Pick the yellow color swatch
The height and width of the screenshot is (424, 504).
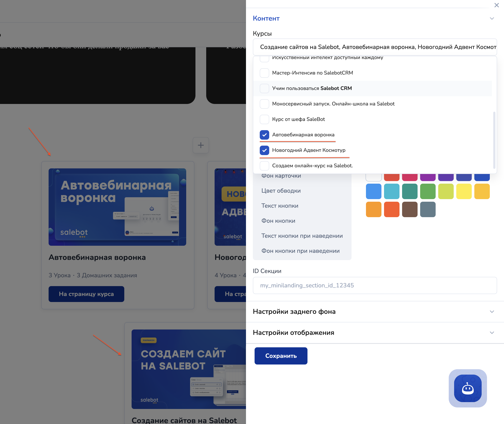464,191
